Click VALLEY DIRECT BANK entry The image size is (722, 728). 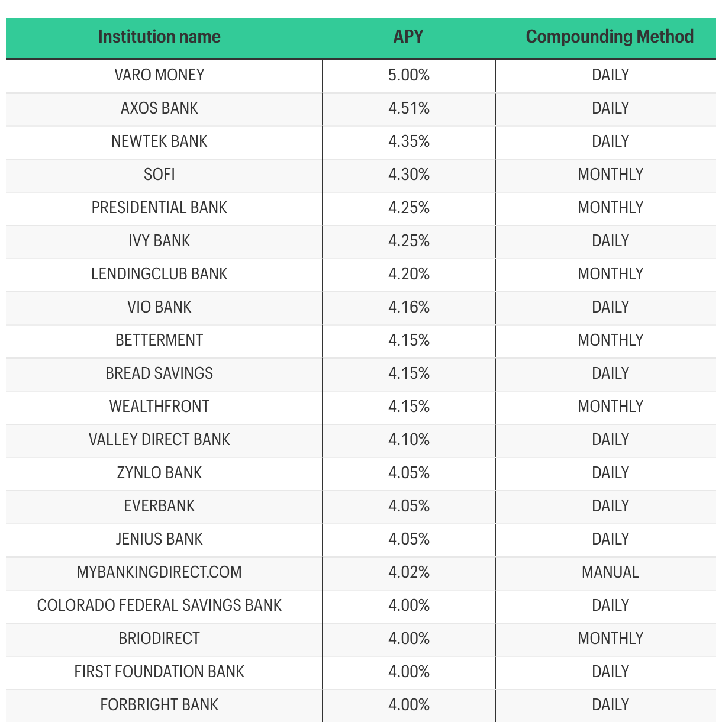click(159, 440)
